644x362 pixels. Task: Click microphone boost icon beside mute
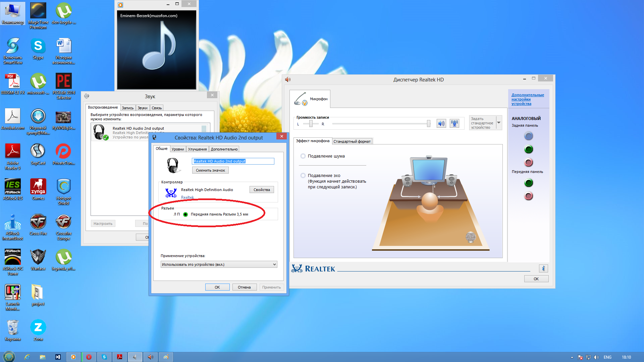coord(454,123)
